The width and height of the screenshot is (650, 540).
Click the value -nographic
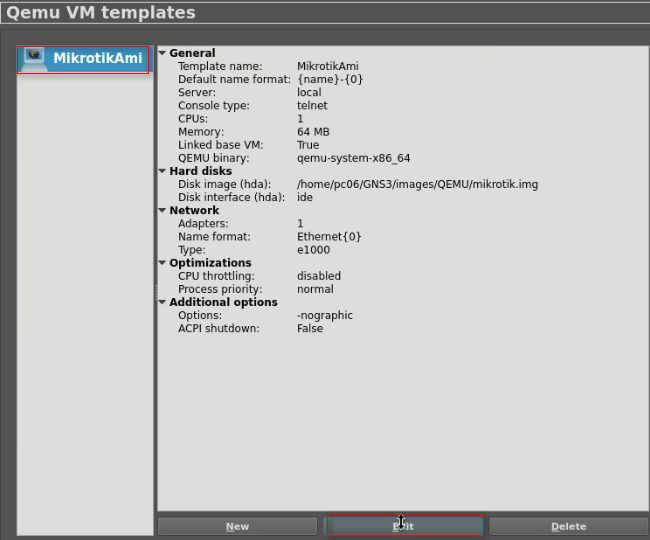(325, 315)
